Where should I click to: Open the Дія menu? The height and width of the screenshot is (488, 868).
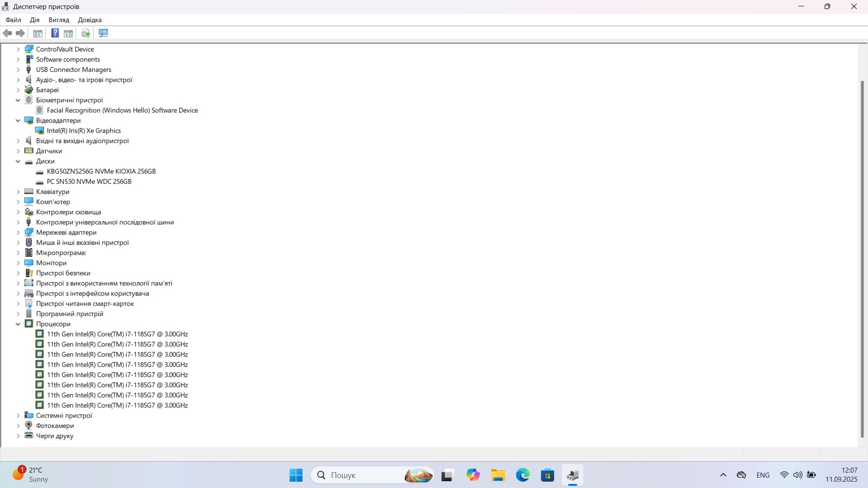34,20
